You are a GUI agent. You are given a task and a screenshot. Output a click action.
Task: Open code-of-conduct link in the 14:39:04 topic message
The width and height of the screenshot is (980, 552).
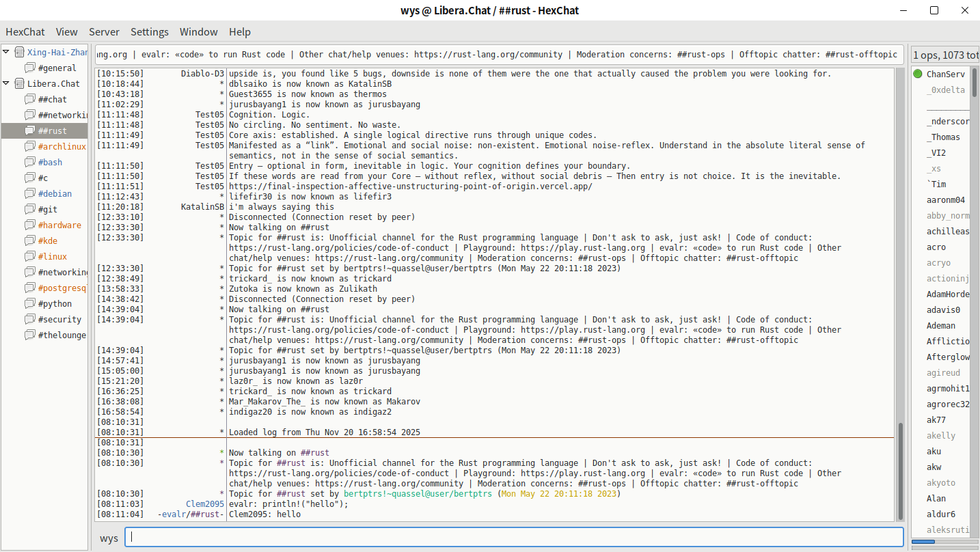[339, 330]
